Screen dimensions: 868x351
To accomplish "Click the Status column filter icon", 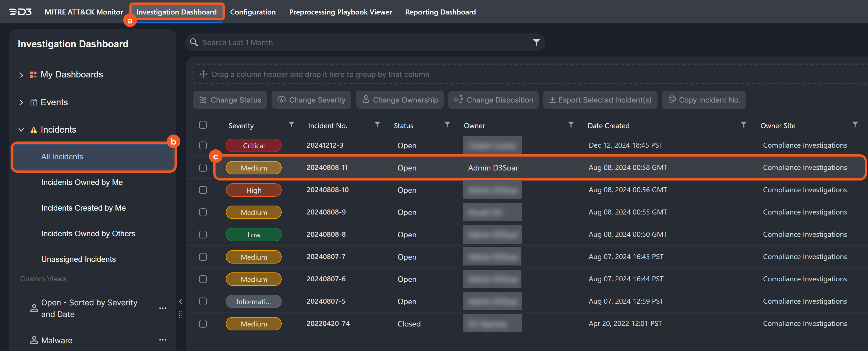I will click(x=447, y=125).
